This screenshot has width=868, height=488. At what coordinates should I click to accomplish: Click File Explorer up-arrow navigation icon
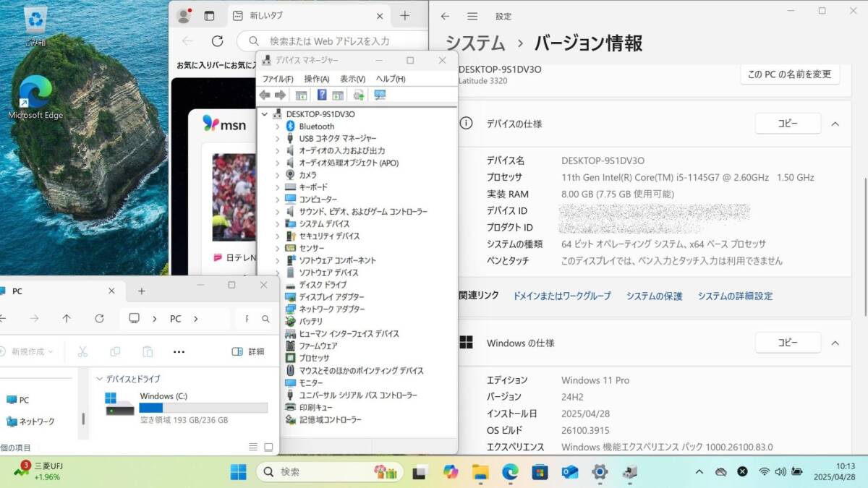pyautogui.click(x=67, y=319)
